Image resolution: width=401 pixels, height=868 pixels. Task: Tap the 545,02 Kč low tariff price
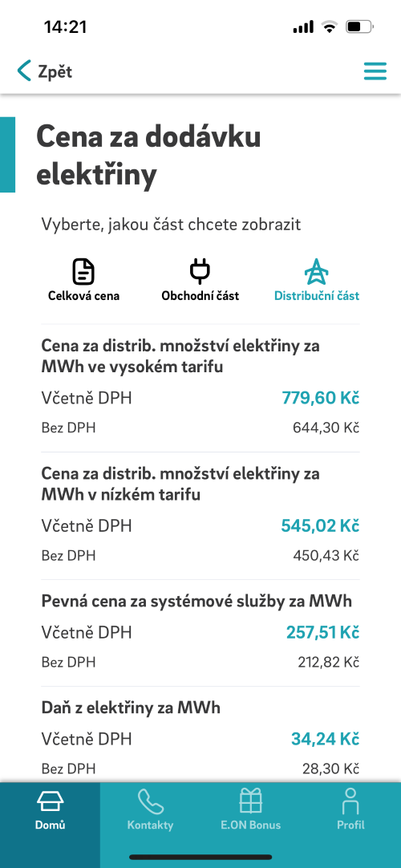click(320, 525)
